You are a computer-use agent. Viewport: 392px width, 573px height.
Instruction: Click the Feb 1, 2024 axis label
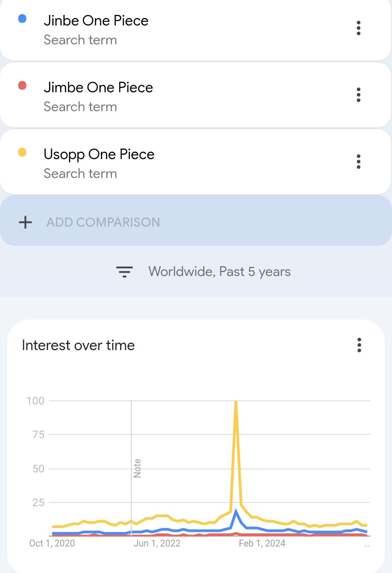coord(262,543)
